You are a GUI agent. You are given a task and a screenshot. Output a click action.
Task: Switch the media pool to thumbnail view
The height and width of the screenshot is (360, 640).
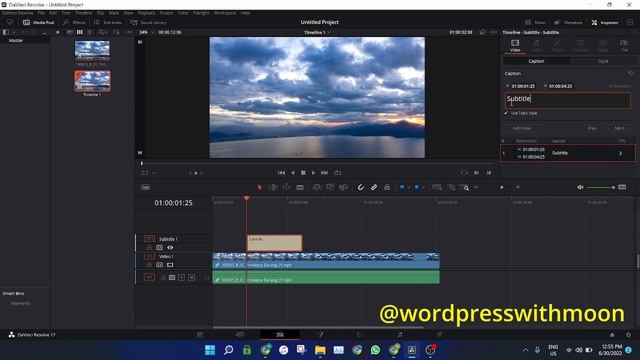tap(80, 32)
